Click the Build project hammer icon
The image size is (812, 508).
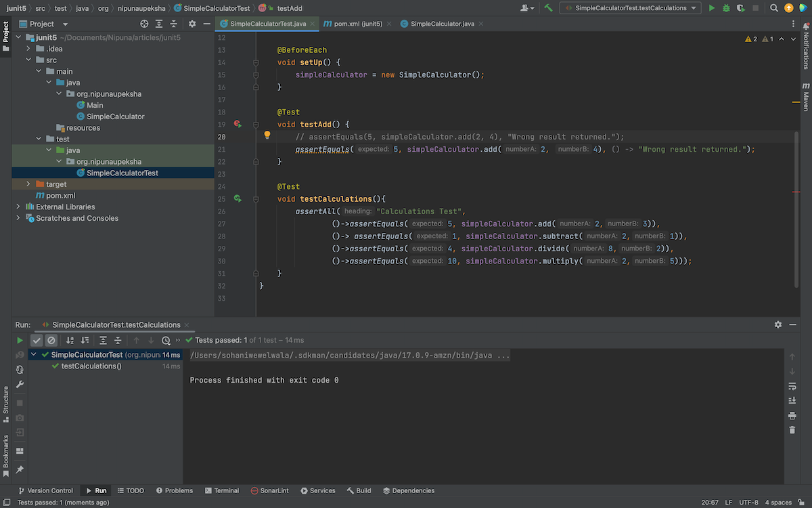pos(548,8)
